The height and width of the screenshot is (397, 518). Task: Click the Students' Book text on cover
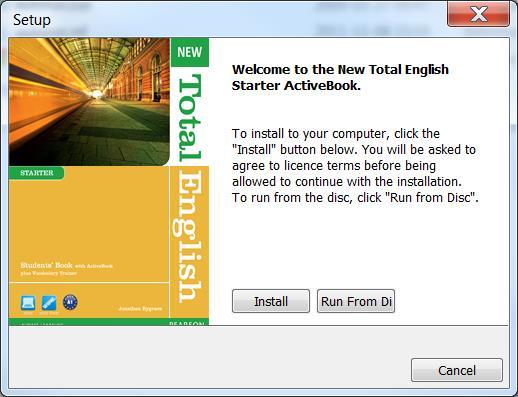(47, 265)
